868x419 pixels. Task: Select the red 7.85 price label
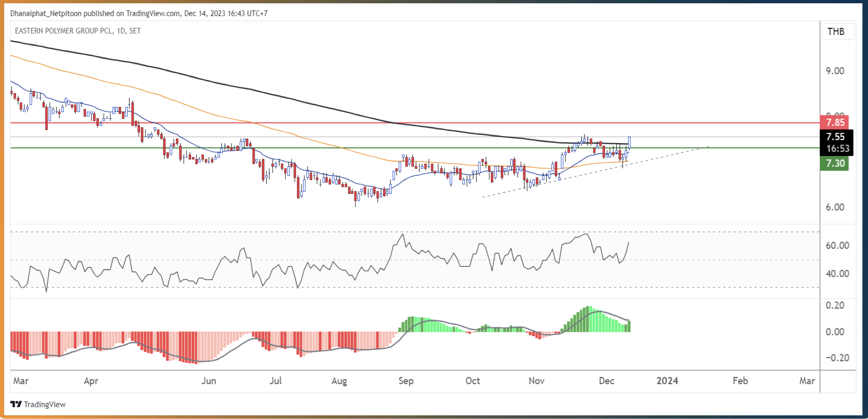coord(835,122)
